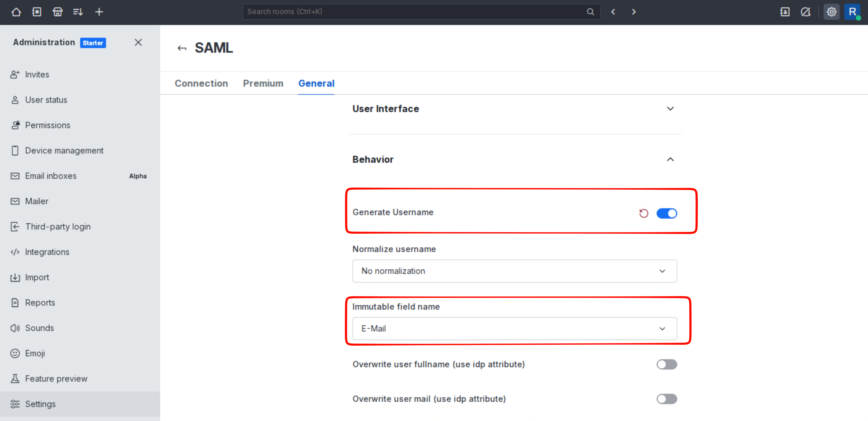Open Emoji in the sidebar
Screen dimensions: 868x421
(x=80, y=353)
